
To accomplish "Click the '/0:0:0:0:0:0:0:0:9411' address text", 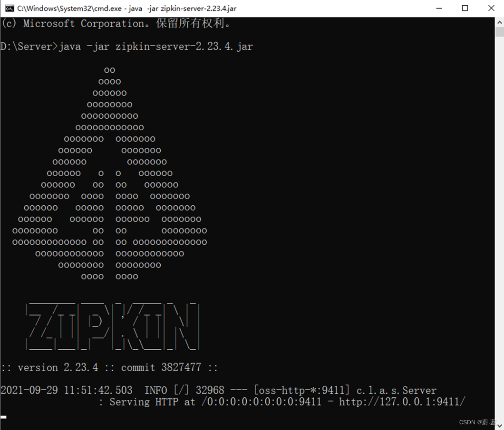I will 262,402.
